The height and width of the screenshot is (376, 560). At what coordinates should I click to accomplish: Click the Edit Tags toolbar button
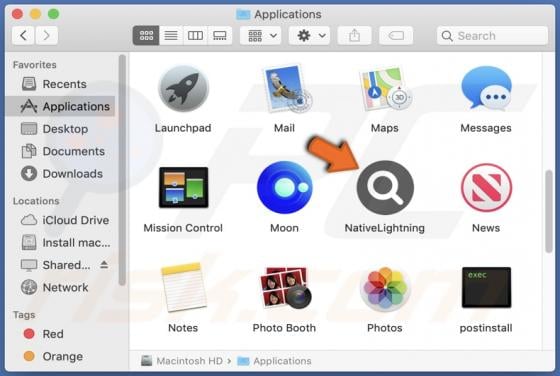pos(396,35)
